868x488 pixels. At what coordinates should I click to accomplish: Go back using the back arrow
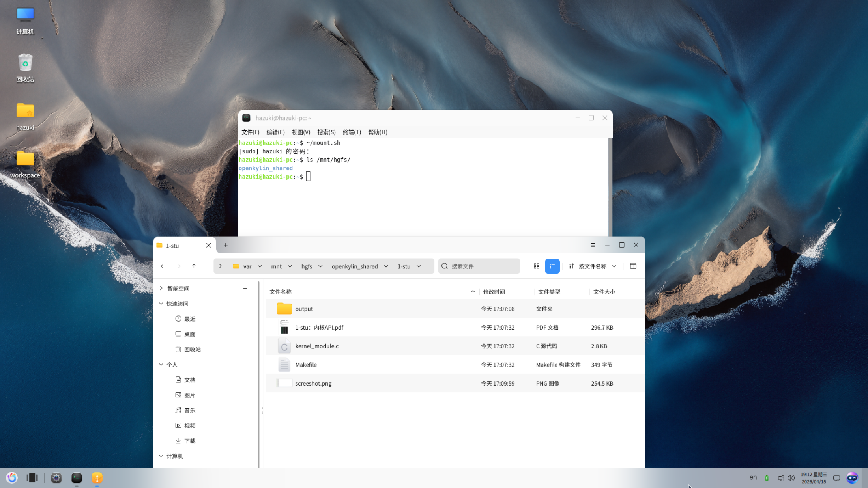[163, 266]
